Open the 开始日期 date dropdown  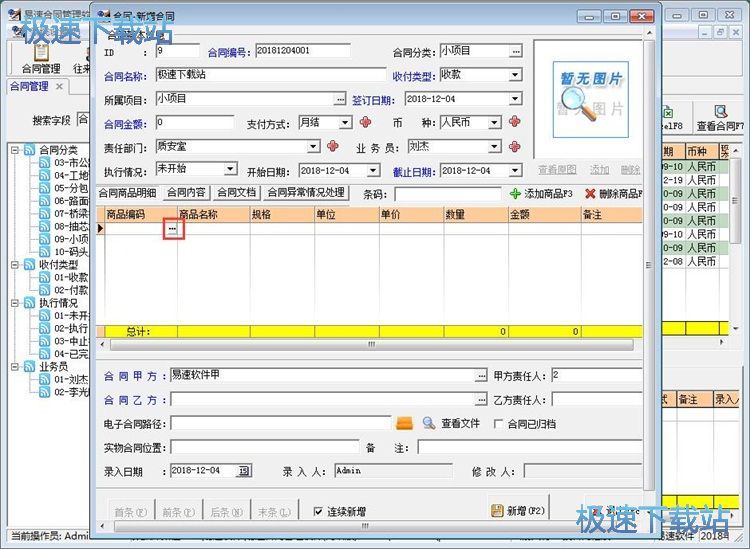[x=374, y=171]
